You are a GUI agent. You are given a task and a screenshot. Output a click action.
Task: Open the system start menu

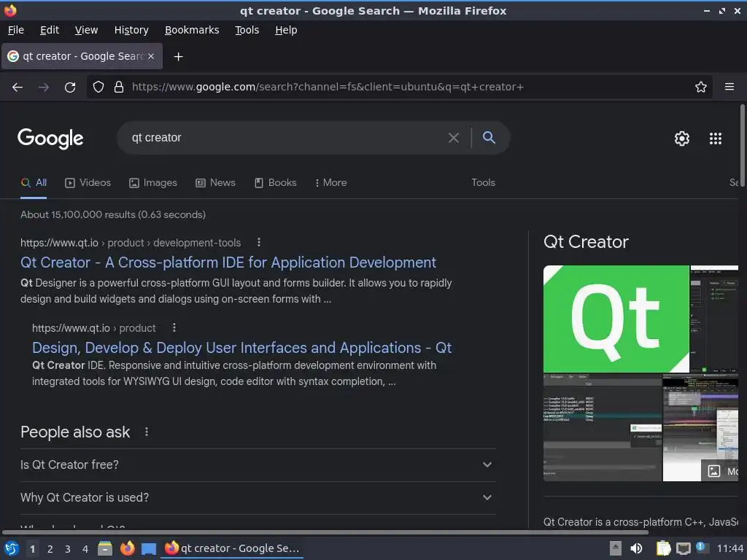11,548
